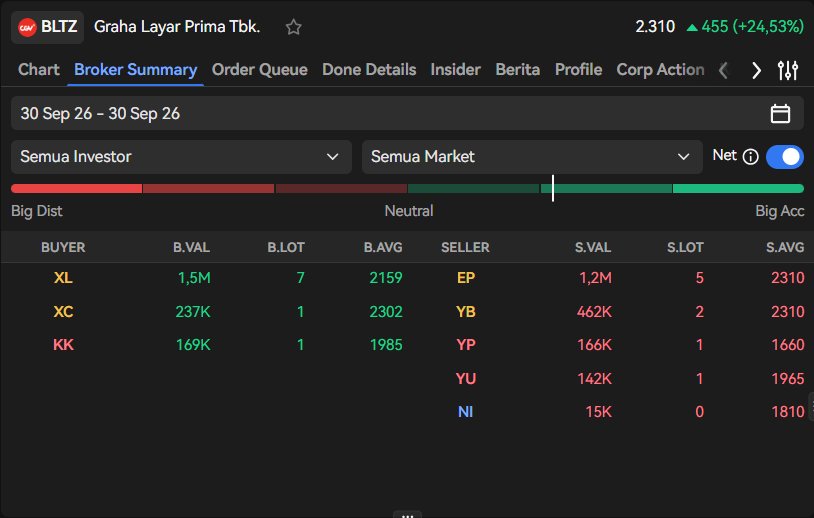Sort by S.LOT column header
The image size is (814, 518).
coord(685,248)
